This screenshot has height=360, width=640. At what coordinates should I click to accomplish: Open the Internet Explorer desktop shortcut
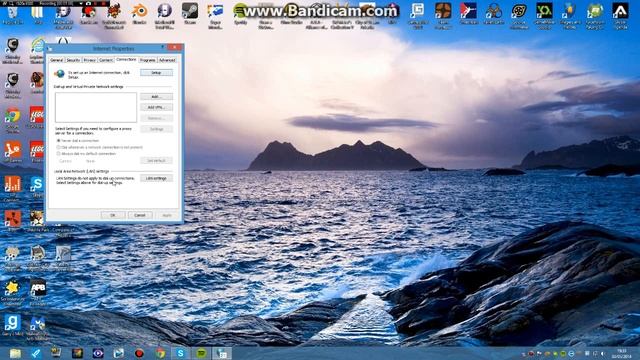pos(38,50)
